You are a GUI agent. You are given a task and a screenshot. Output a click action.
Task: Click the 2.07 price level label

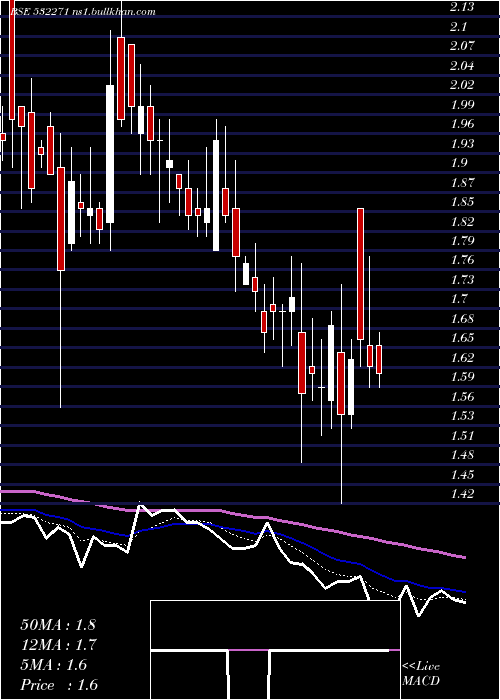coord(462,46)
